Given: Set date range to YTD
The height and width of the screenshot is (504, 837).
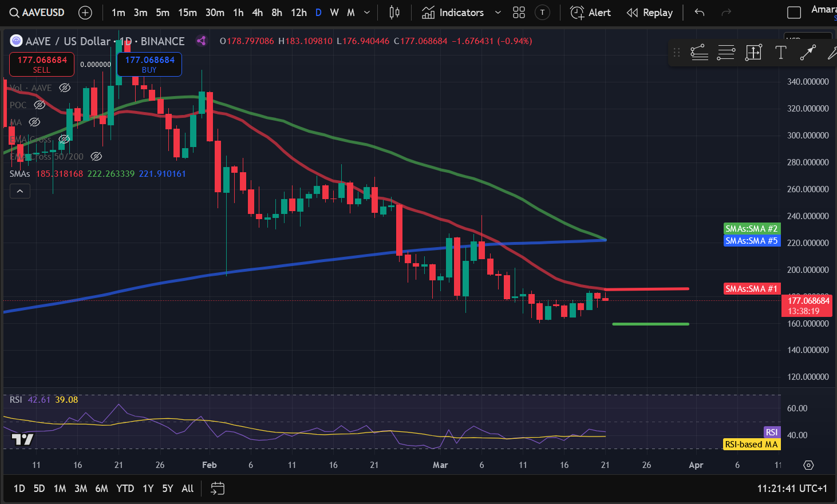Looking at the screenshot, I should coord(125,489).
